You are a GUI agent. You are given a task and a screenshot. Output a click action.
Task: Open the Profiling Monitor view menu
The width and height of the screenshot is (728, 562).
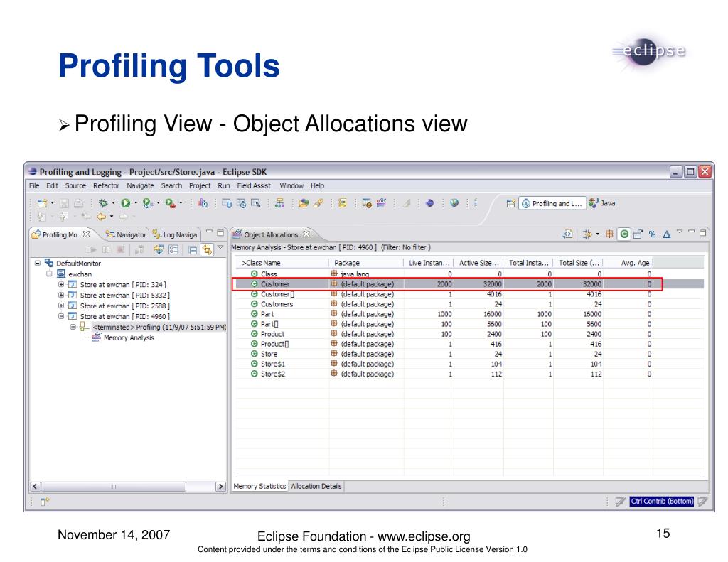(x=220, y=248)
